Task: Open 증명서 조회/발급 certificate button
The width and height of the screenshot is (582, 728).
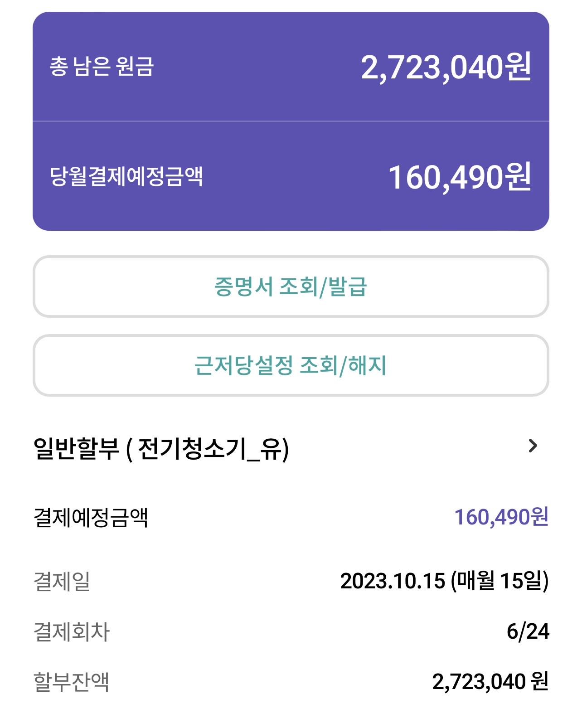Action: click(291, 287)
